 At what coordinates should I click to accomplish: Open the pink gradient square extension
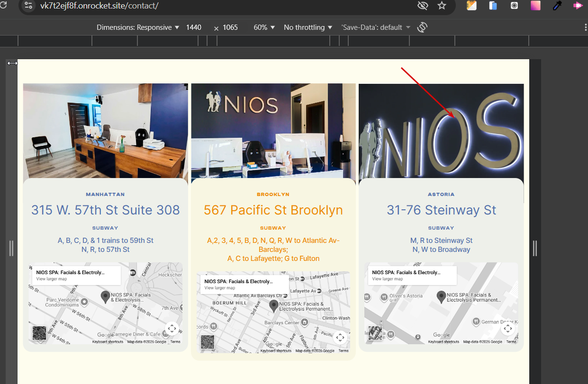(535, 6)
